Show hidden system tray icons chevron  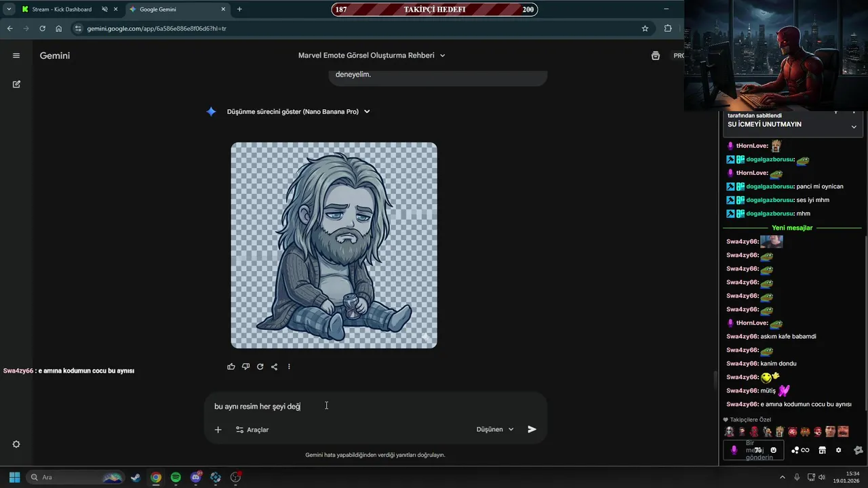(782, 477)
